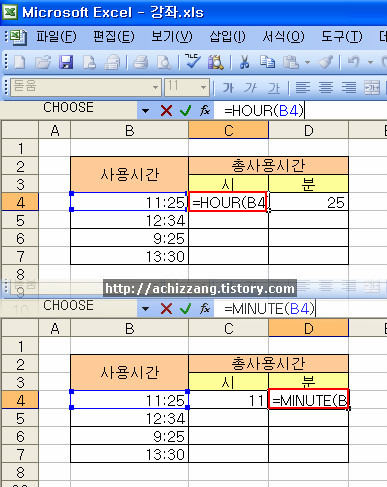This screenshot has height=487, width=387.
Task: Click upper sheet D4 value 25
Action: [308, 202]
